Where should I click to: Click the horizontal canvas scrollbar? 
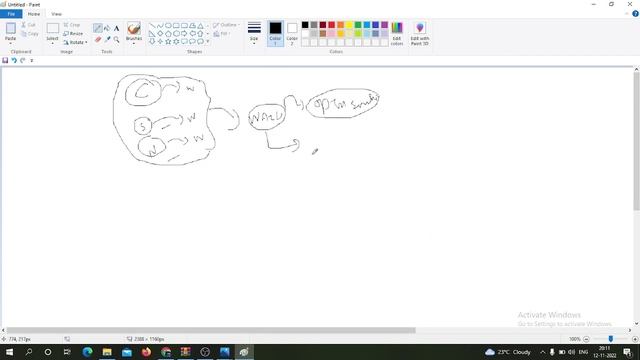tap(211, 330)
